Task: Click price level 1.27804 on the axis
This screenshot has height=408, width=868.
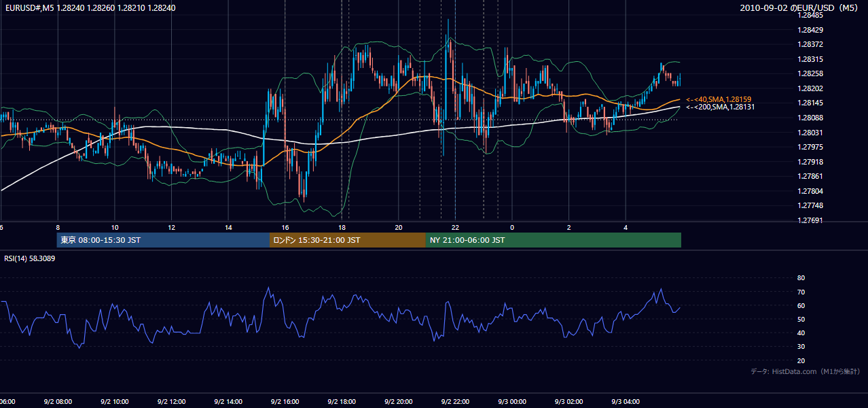Action: (810, 191)
